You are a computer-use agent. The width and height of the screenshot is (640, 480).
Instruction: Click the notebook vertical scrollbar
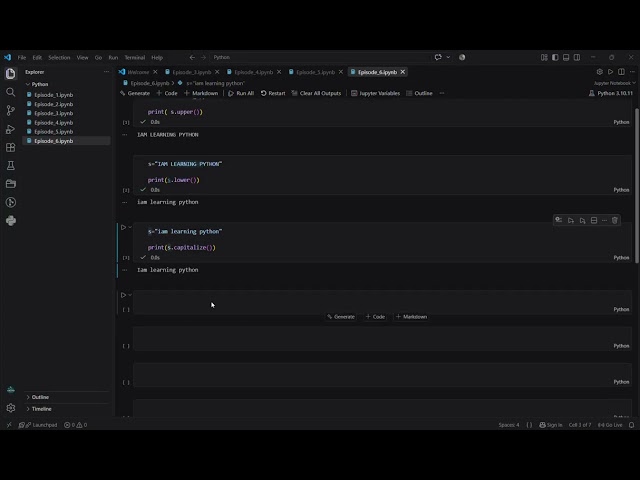(x=637, y=186)
